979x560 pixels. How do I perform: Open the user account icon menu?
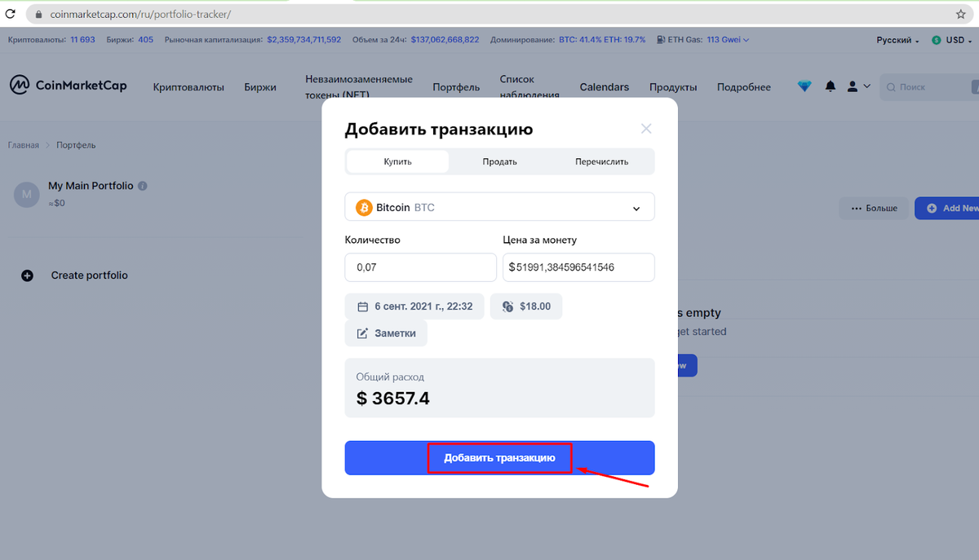pyautogui.click(x=858, y=86)
